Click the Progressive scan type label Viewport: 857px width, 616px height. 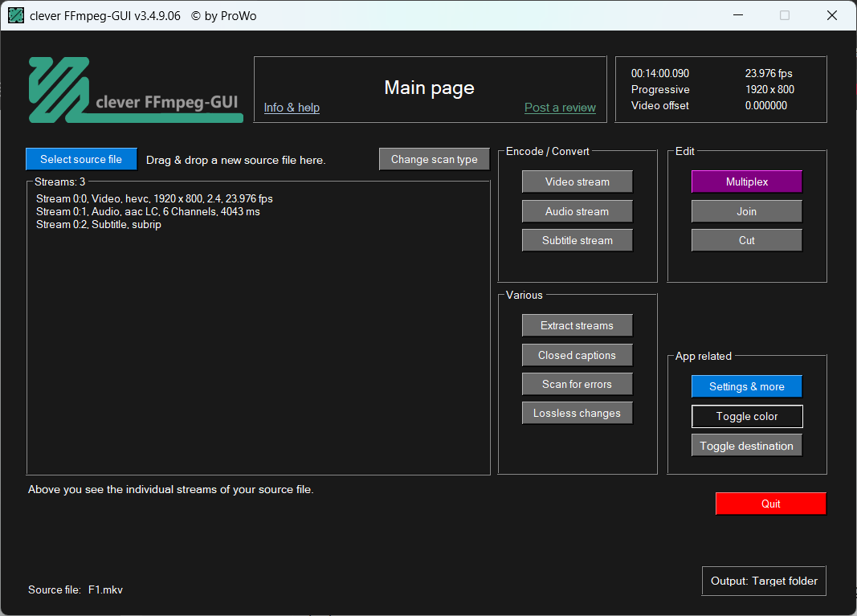(x=660, y=89)
